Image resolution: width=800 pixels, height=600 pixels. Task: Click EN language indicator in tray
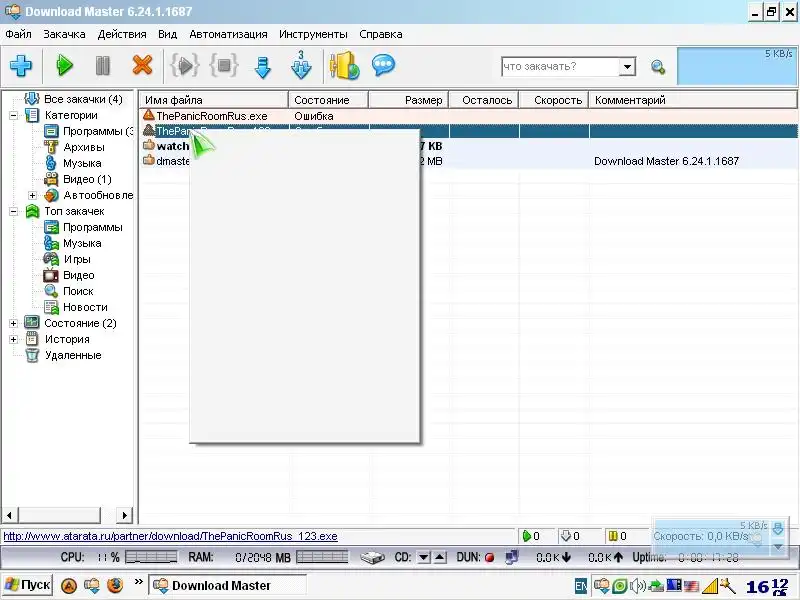(x=581, y=586)
